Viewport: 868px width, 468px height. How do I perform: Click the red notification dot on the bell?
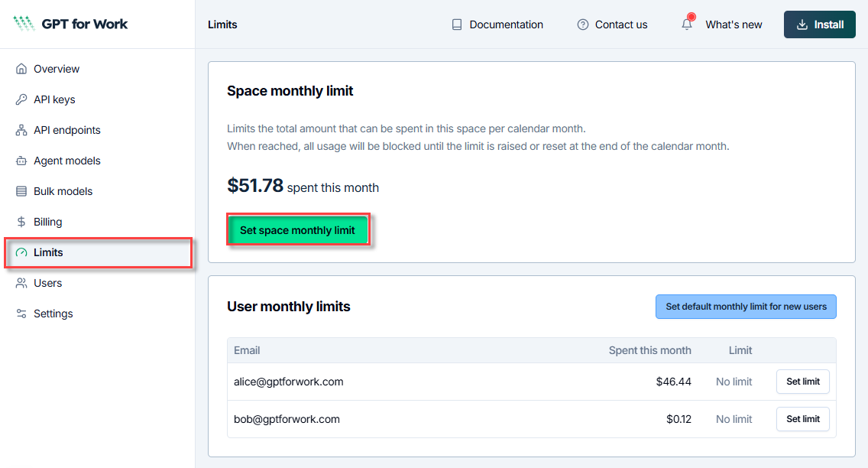tap(692, 15)
